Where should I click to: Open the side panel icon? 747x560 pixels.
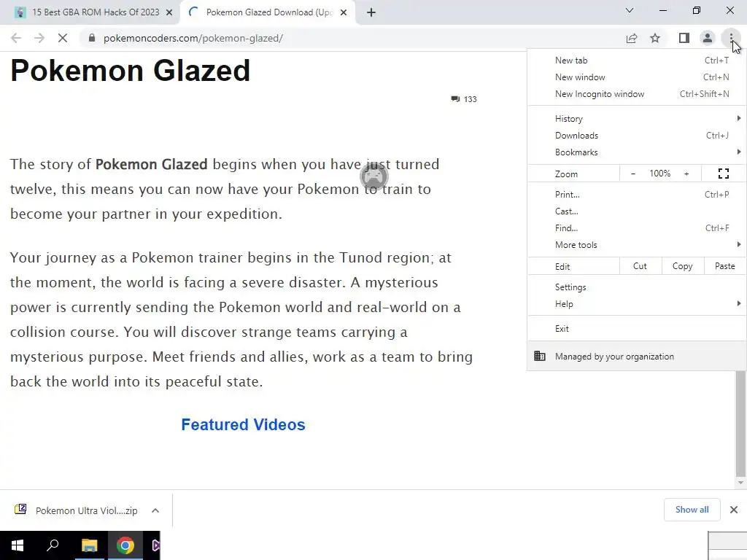tap(684, 38)
